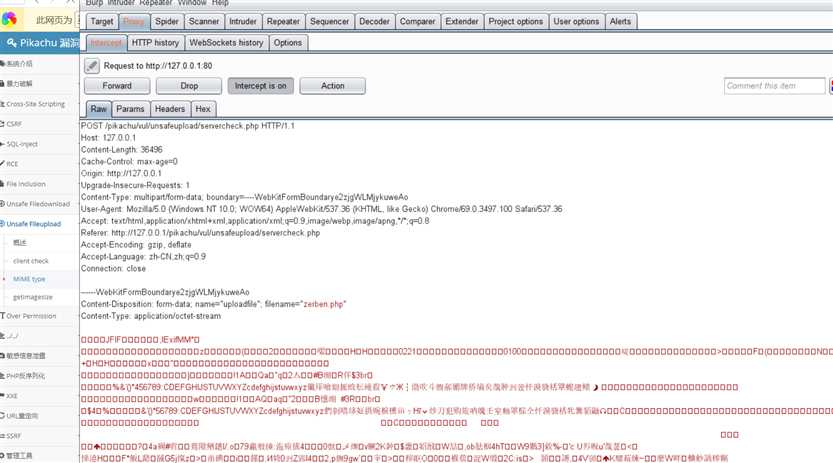Click the colorful browser logo icon
This screenshot has width=833, height=463.
click(9, 20)
